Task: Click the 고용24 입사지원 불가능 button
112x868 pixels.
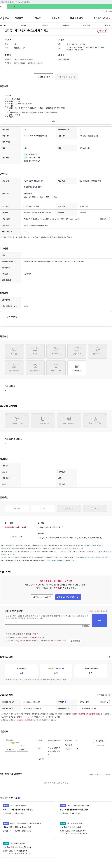Action: point(66,77)
